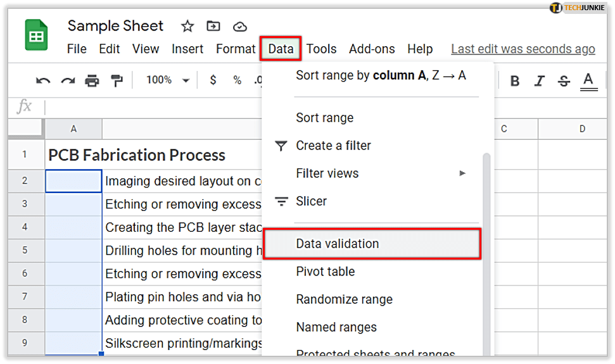The image size is (615, 364).
Task: Click the Google Sheets home logo
Action: [x=37, y=35]
